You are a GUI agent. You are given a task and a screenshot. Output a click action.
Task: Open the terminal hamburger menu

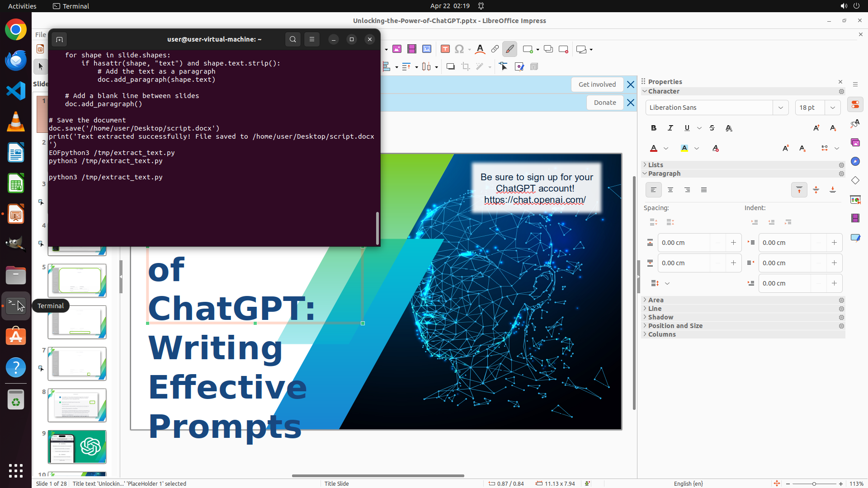[312, 39]
